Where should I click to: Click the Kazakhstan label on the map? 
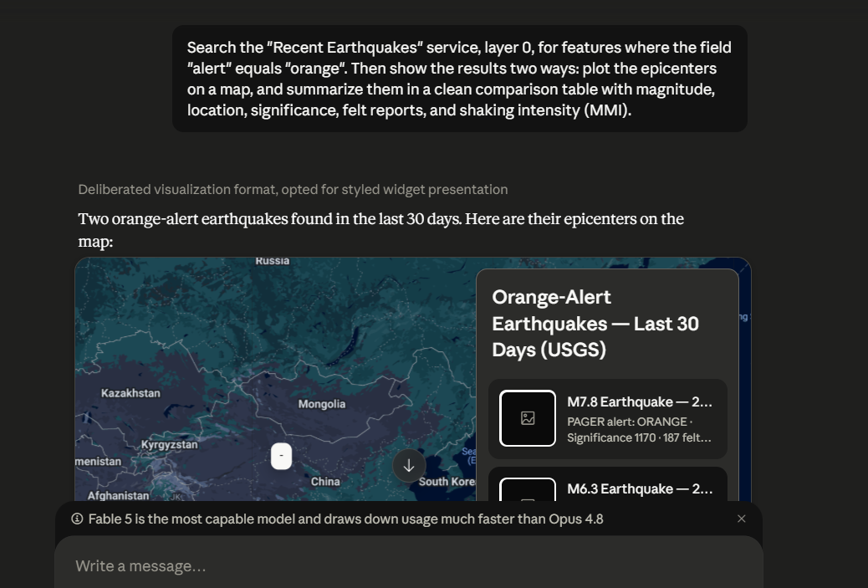[130, 393]
